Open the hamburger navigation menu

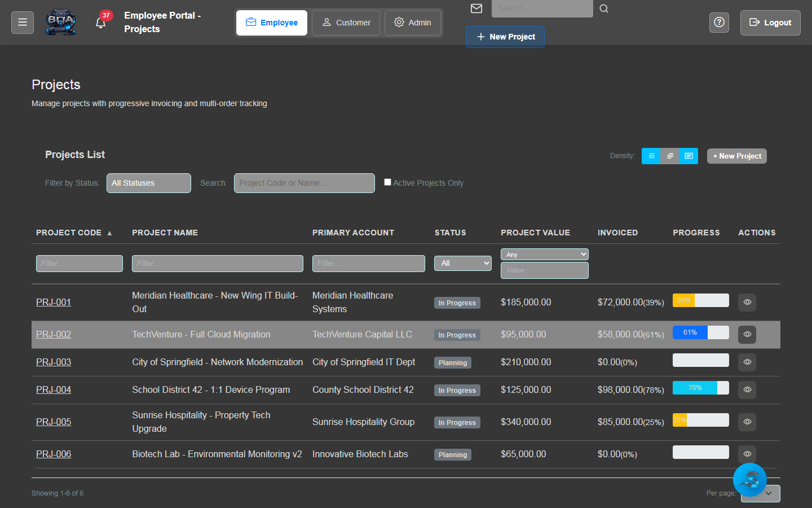pyautogui.click(x=22, y=22)
